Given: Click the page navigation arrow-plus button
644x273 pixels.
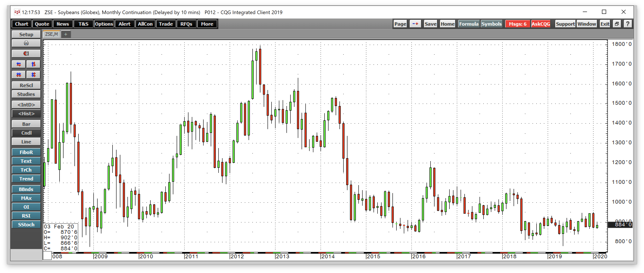Looking at the screenshot, I should coord(415,24).
